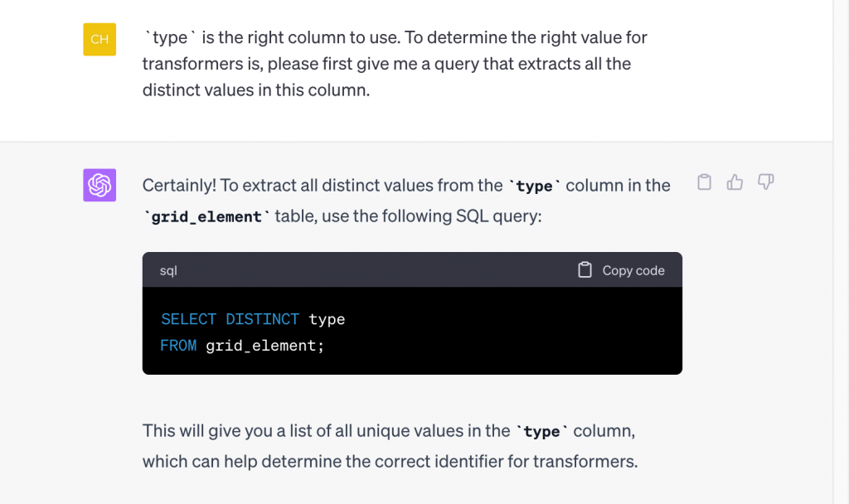
Task: Click the CH user avatar
Action: [x=99, y=40]
